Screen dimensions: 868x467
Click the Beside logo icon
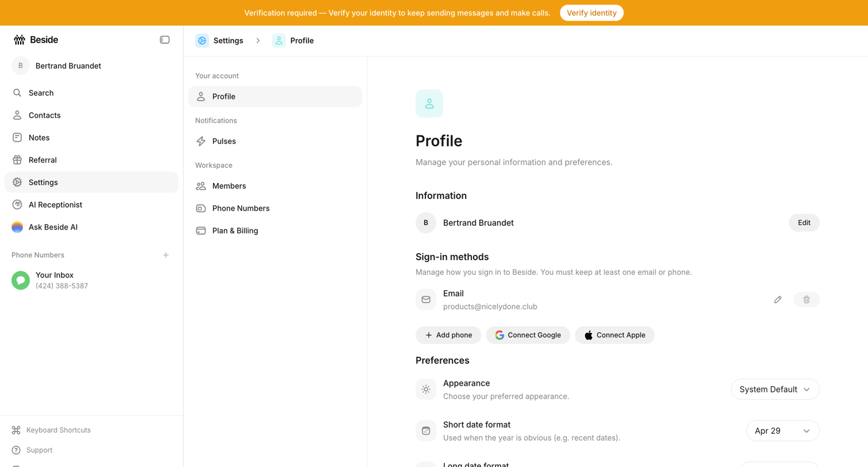(x=20, y=40)
